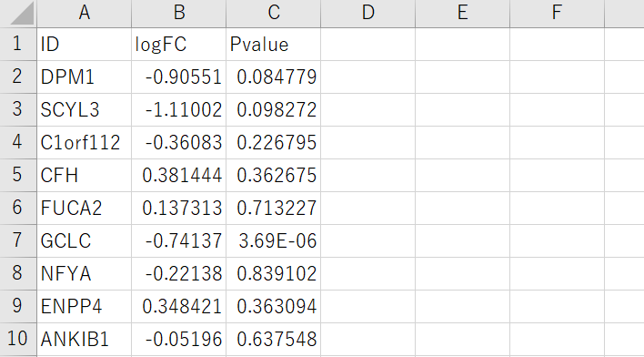
Task: Click Pvalue 3.69E-06
Action: tap(274, 241)
